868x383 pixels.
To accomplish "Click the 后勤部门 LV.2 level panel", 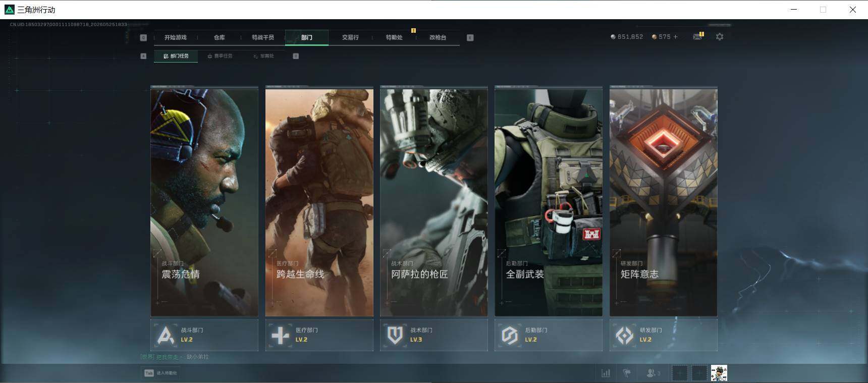I will click(x=549, y=335).
